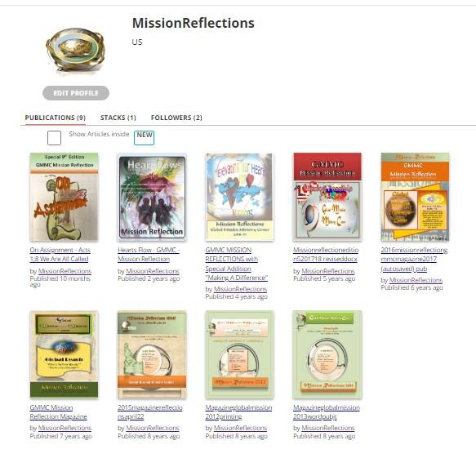Click the 2015magazinereflectionsapril22 title link

150,412
